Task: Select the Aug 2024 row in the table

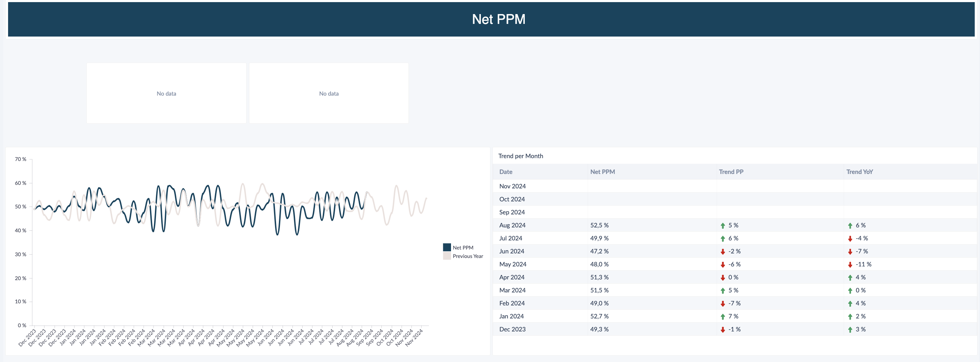Action: pyautogui.click(x=734, y=225)
